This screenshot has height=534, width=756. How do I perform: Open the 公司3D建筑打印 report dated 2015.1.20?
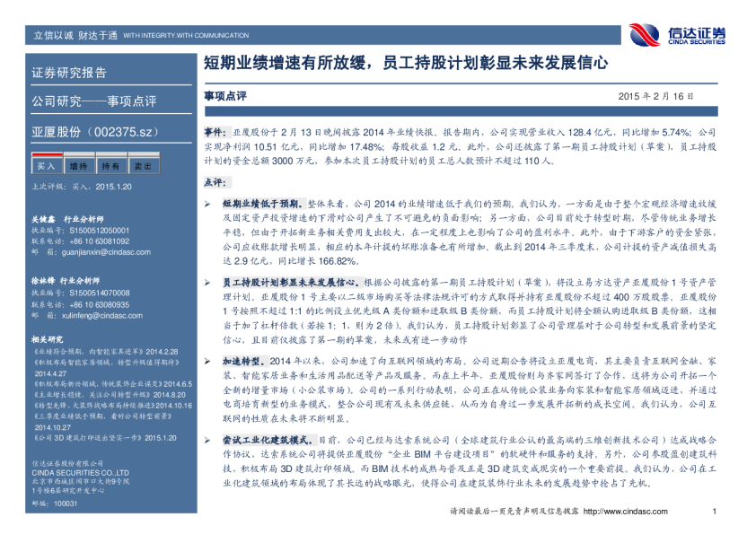[x=104, y=437]
